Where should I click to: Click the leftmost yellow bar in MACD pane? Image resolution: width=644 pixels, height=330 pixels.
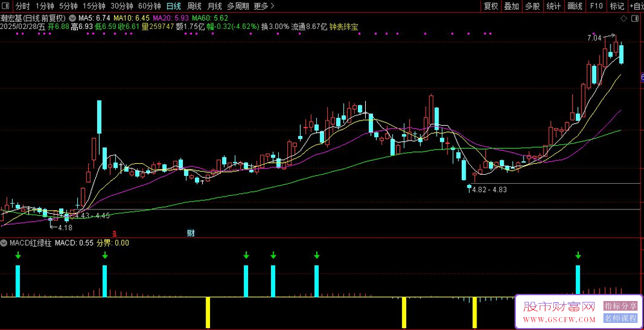click(208, 313)
